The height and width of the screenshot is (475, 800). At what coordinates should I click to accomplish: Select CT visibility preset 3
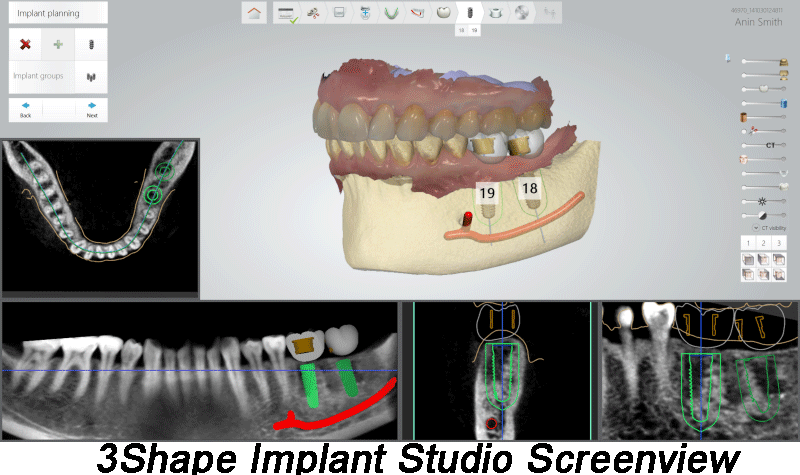[x=779, y=243]
